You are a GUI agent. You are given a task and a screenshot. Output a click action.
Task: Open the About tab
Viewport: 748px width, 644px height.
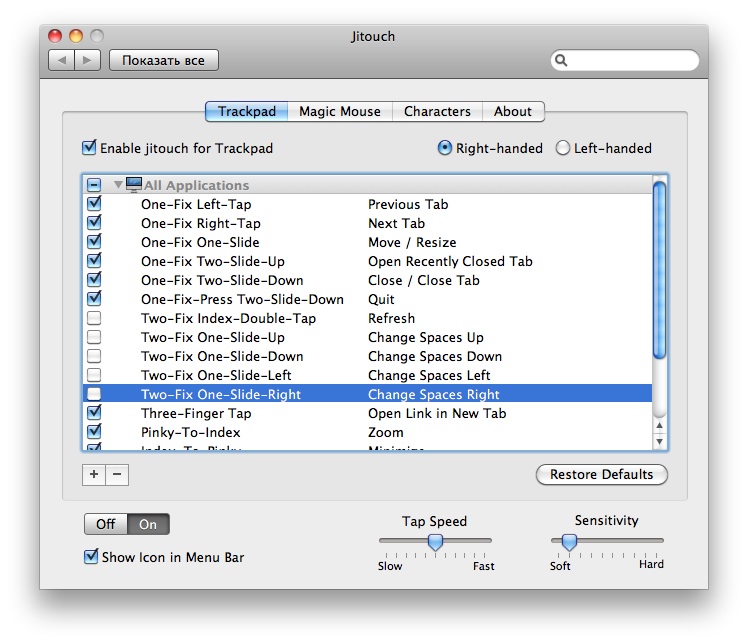(513, 112)
